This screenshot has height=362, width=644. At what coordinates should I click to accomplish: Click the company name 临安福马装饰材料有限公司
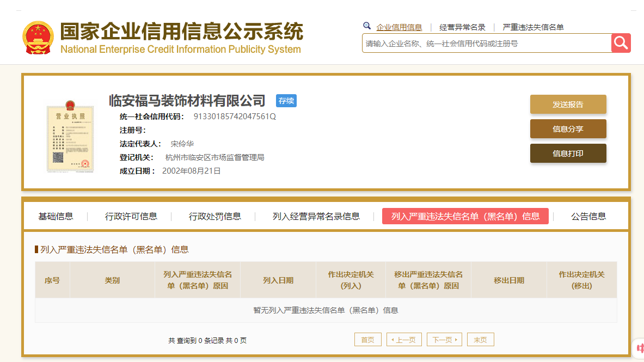point(187,101)
